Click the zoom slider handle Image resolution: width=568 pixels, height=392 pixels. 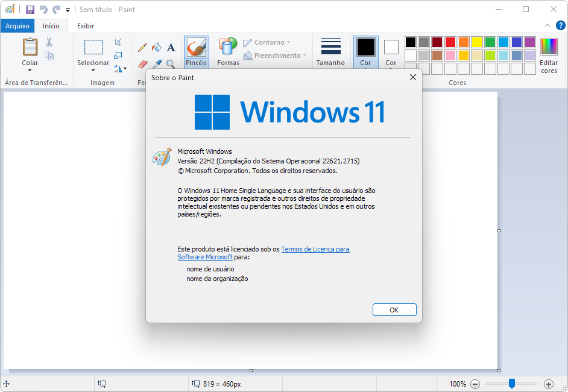tap(512, 384)
